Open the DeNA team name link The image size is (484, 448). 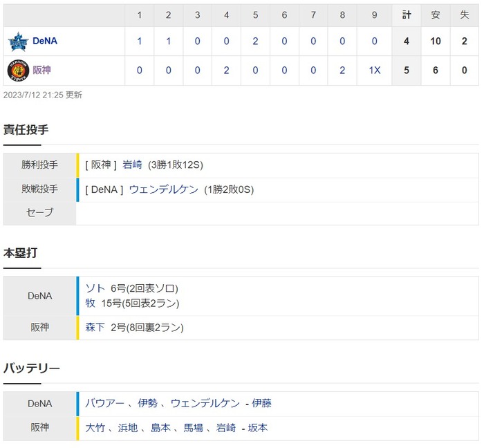(45, 41)
